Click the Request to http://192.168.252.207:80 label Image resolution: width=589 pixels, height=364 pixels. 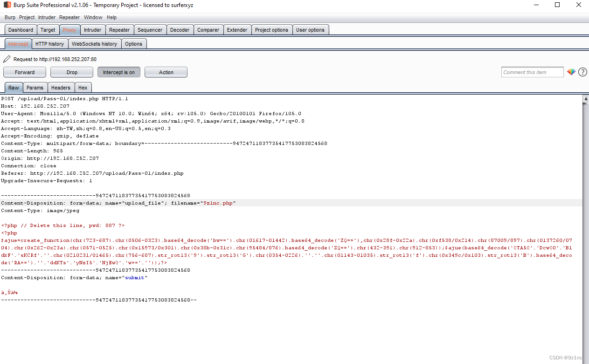pyautogui.click(x=55, y=59)
